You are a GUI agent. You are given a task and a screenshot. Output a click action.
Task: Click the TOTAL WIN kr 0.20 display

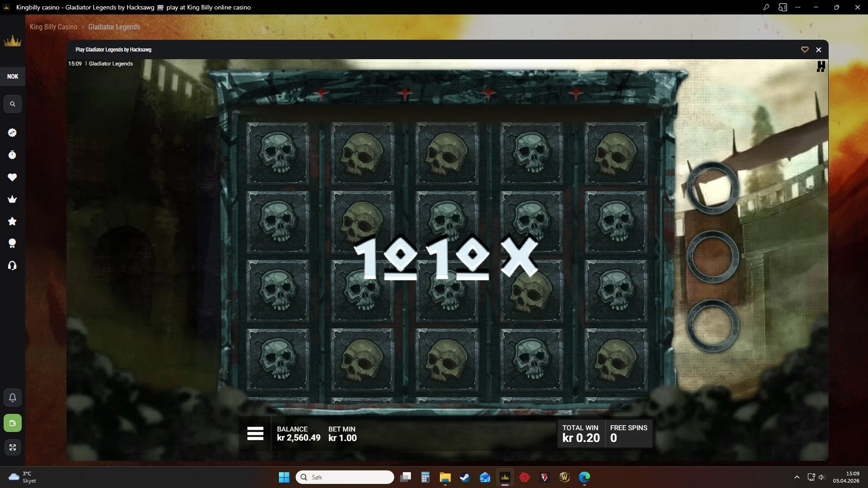click(581, 434)
